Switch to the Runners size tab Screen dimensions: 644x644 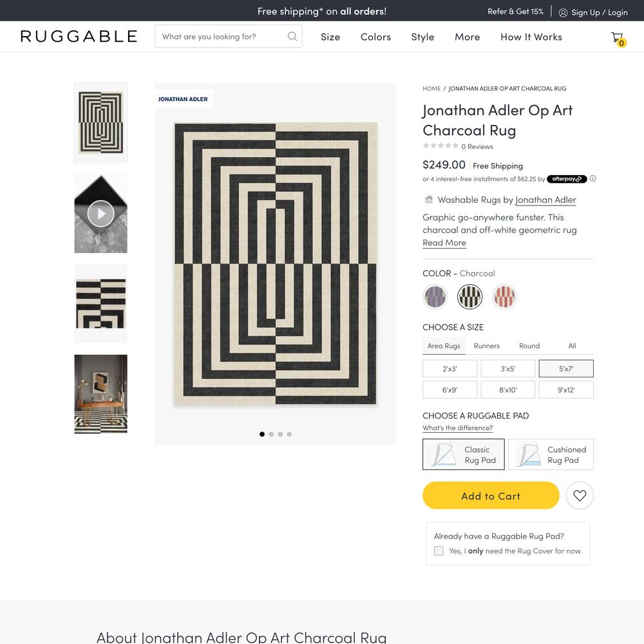(487, 346)
